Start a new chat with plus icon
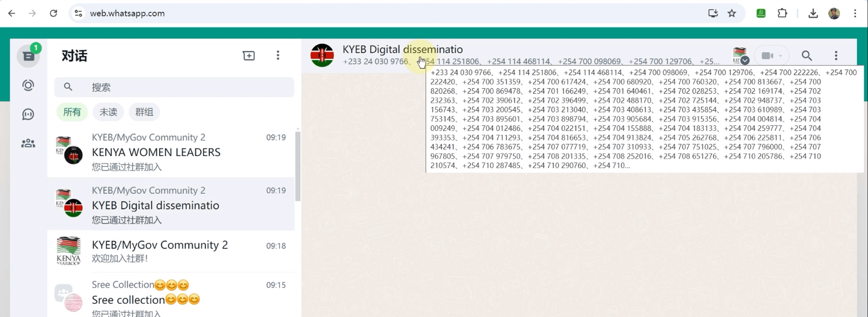This screenshot has width=868, height=317. pyautogui.click(x=249, y=56)
